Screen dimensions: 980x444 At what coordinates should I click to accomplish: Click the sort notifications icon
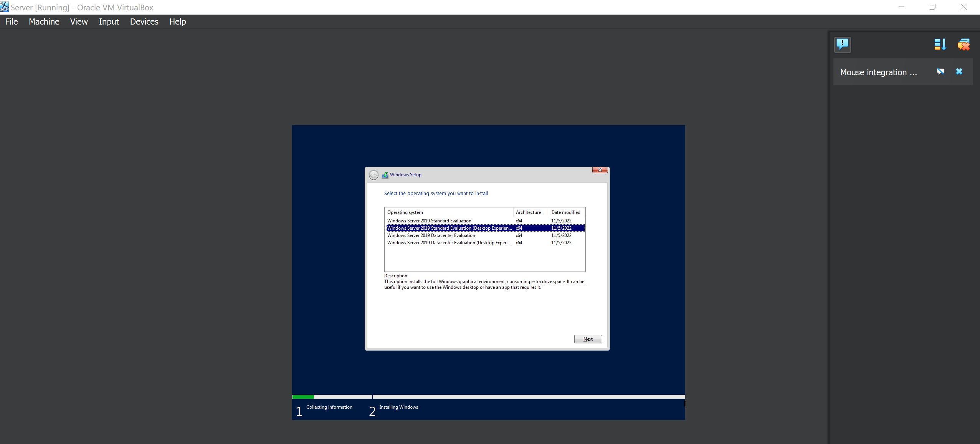pos(940,45)
